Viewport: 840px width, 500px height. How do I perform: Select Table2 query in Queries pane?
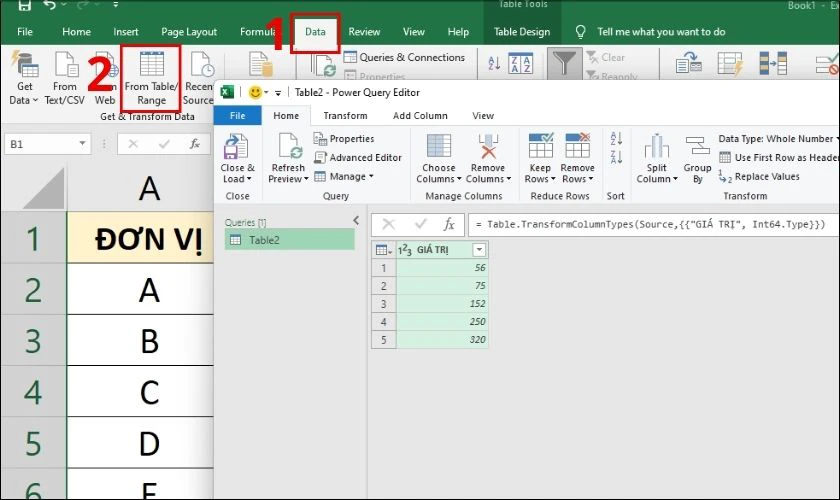[289, 240]
